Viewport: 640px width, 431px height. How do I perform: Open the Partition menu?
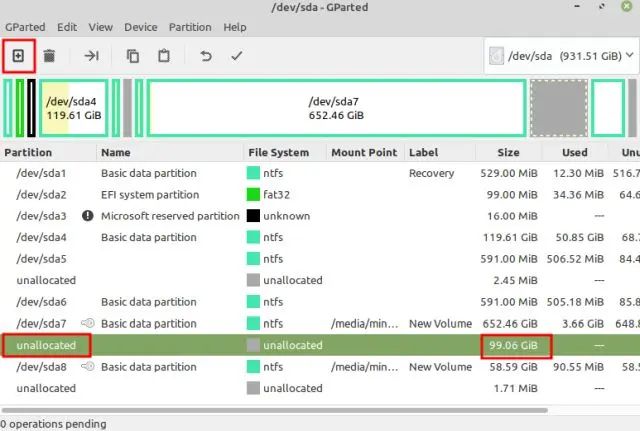[189, 27]
